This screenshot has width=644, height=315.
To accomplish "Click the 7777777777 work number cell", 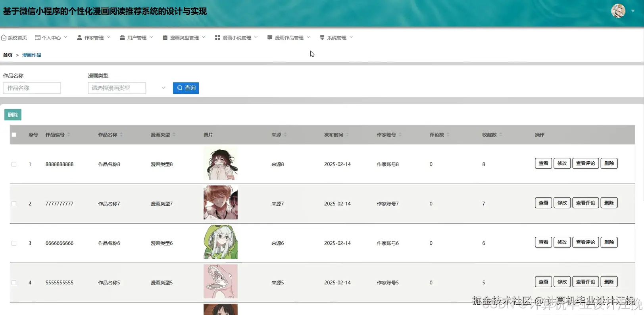I will tap(60, 204).
